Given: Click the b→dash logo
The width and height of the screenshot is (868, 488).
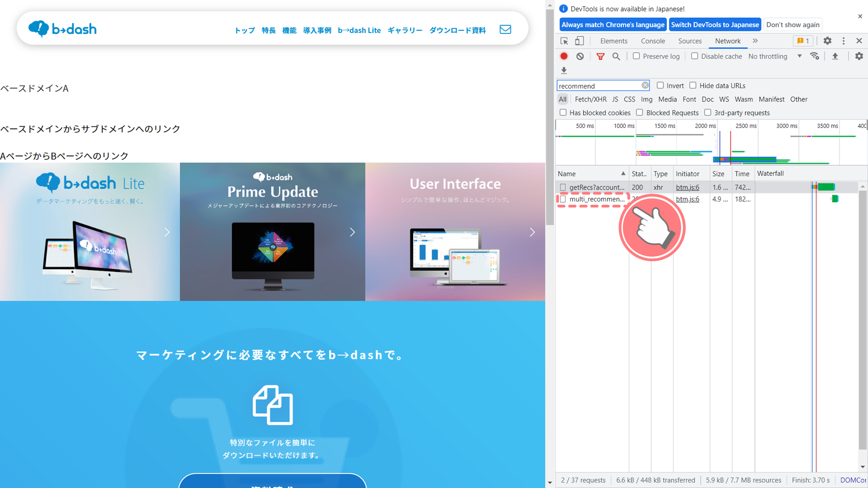Looking at the screenshot, I should click(x=62, y=29).
